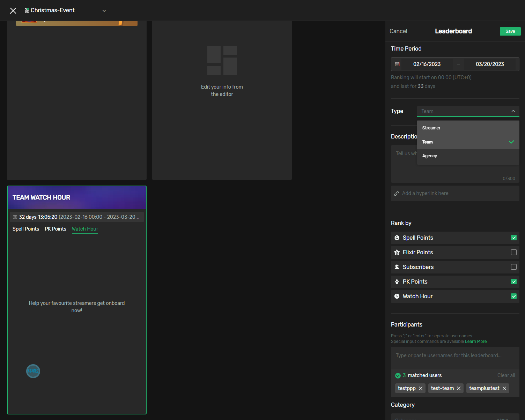This screenshot has height=420, width=525.
Task: Focus the Add a hyperlink here field
Action: [x=455, y=193]
